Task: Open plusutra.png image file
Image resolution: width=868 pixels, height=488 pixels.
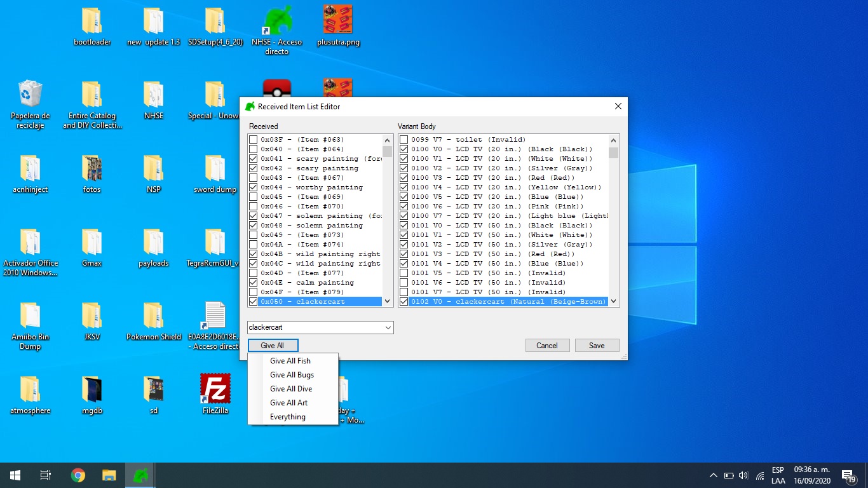Action: click(x=338, y=27)
